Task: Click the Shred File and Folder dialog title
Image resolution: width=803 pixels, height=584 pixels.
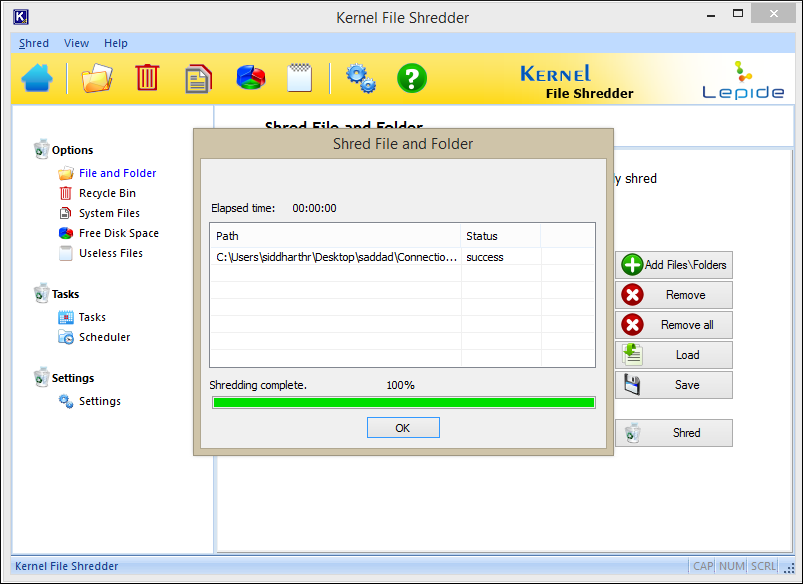Action: (403, 144)
